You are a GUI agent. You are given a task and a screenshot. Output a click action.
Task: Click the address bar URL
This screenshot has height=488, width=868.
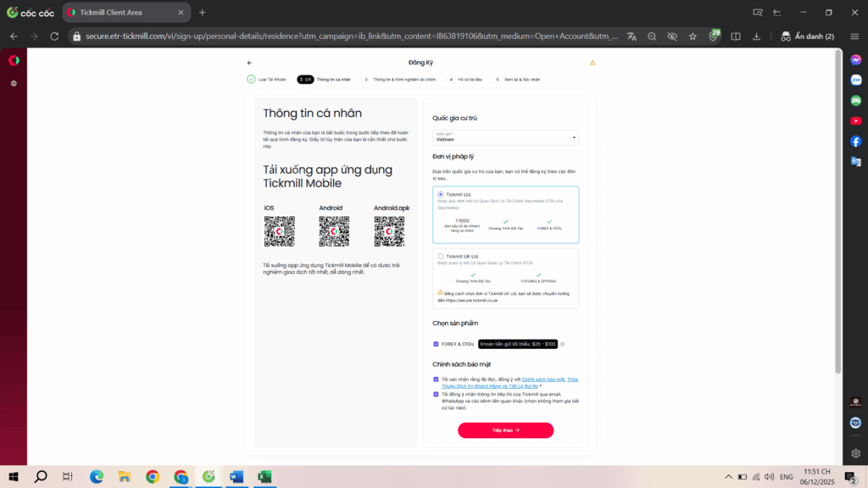pyautogui.click(x=352, y=36)
